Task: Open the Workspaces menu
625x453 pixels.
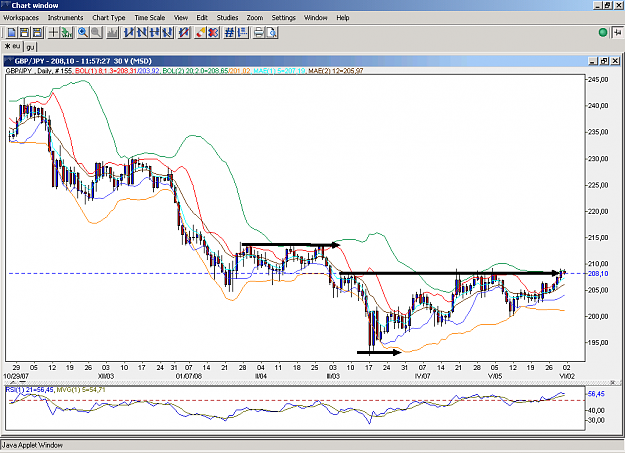Action: point(21,18)
